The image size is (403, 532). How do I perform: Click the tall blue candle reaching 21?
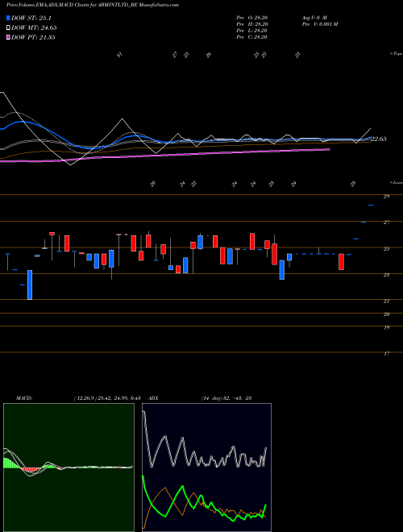pyautogui.click(x=30, y=285)
